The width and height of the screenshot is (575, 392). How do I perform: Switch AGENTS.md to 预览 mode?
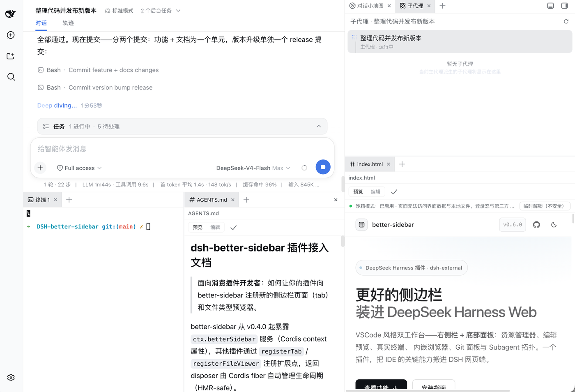pos(198,227)
